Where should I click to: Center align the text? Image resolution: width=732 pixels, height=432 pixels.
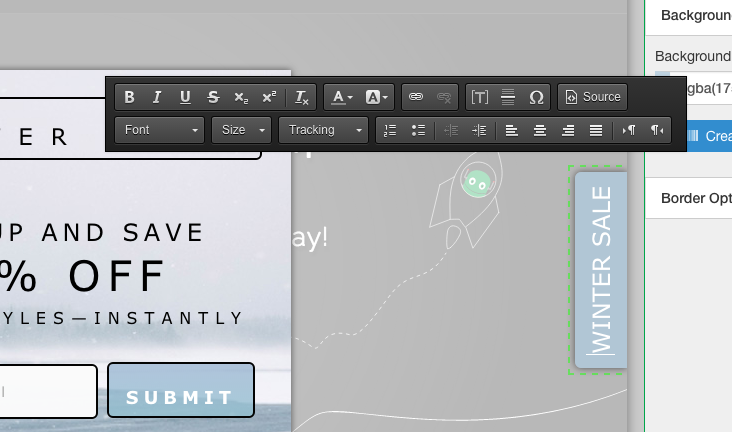coord(540,130)
